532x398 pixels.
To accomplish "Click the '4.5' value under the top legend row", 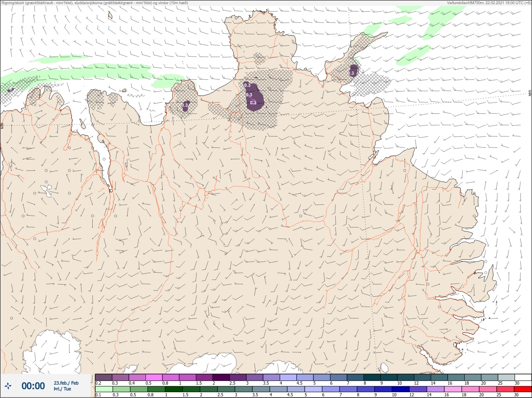I will (x=299, y=383).
